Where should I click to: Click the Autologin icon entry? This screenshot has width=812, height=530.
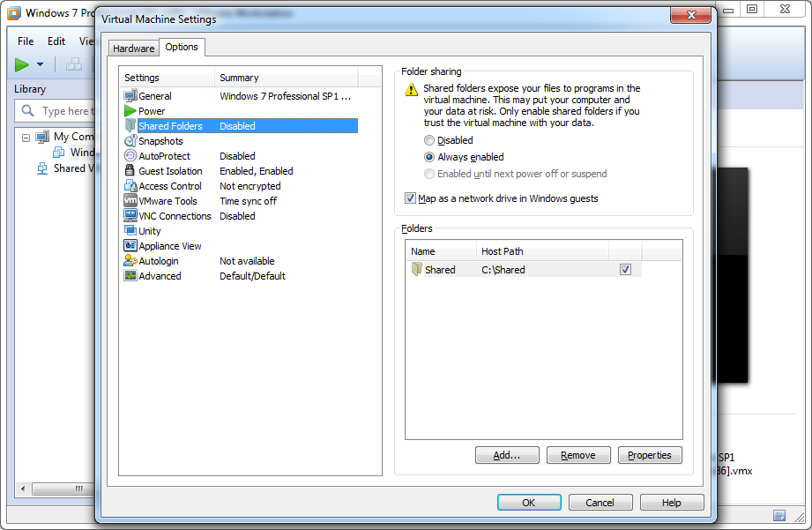coord(130,261)
